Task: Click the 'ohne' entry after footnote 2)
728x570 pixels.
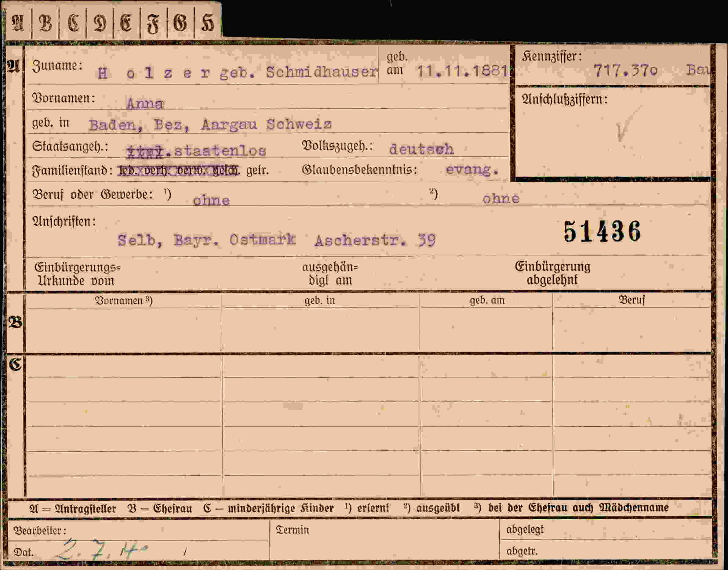Action: (500, 198)
